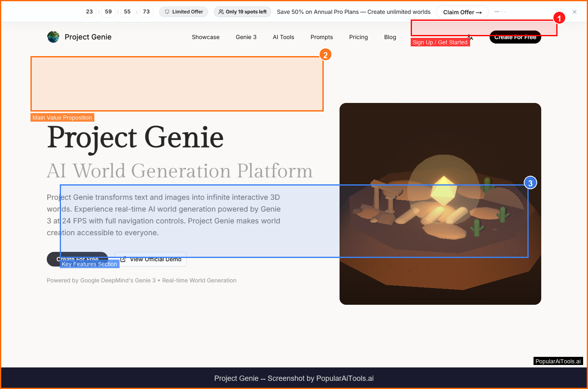Open AI Tools from the navigation
The image size is (588, 389).
pyautogui.click(x=283, y=37)
